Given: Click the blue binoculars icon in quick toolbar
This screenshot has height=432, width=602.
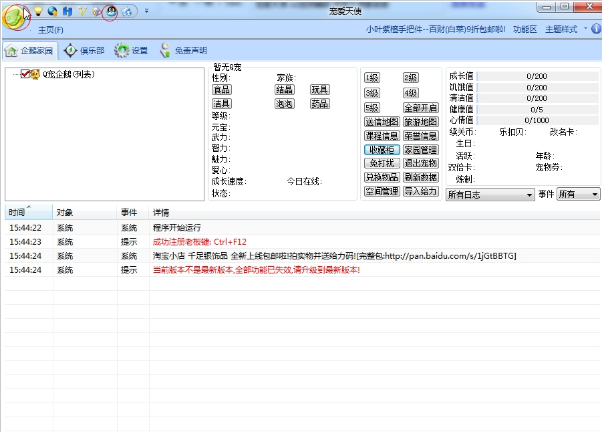Looking at the screenshot, I should point(67,10).
